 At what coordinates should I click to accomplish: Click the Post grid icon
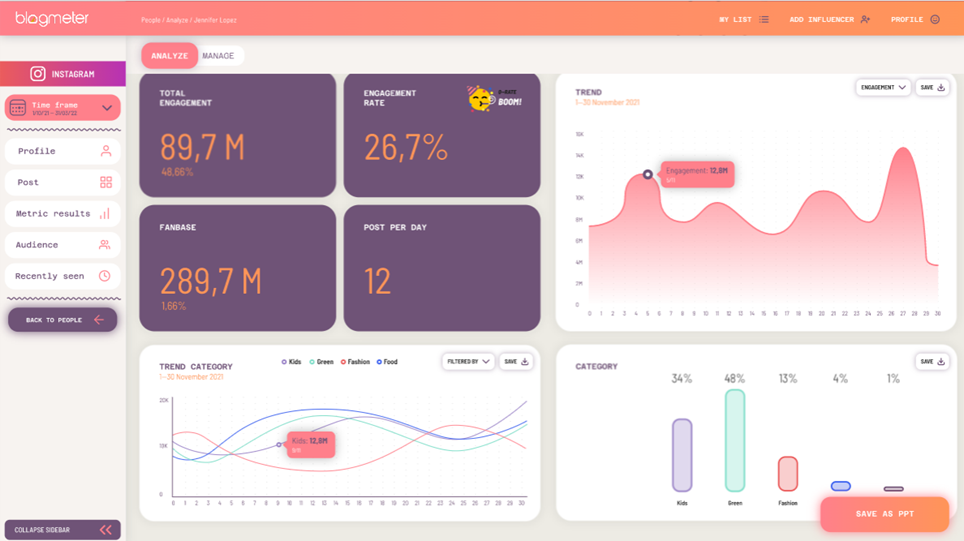(x=106, y=183)
